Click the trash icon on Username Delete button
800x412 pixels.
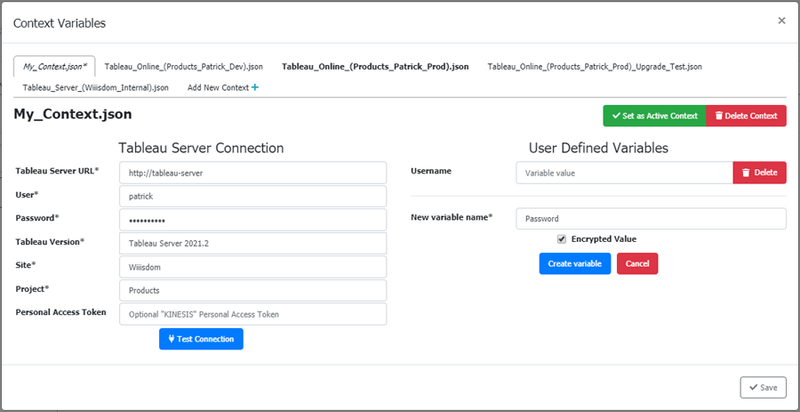click(x=746, y=173)
